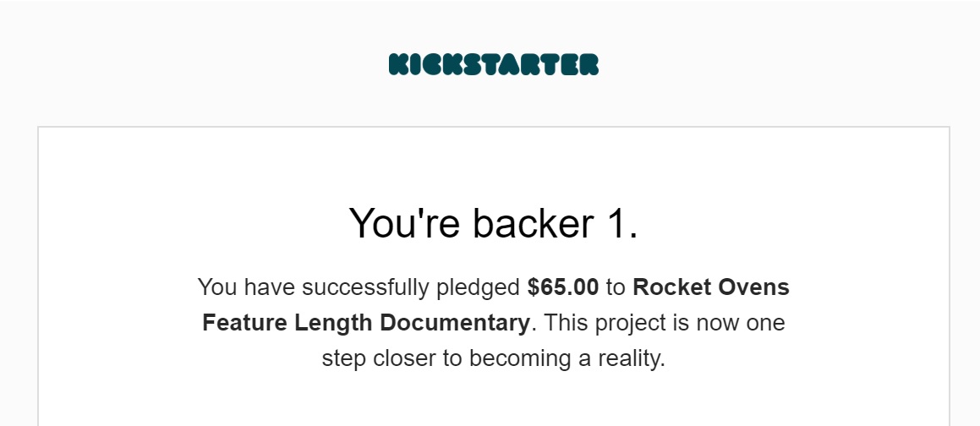
Task: Click the bold "$65.00" pledge amount
Action: coord(563,287)
